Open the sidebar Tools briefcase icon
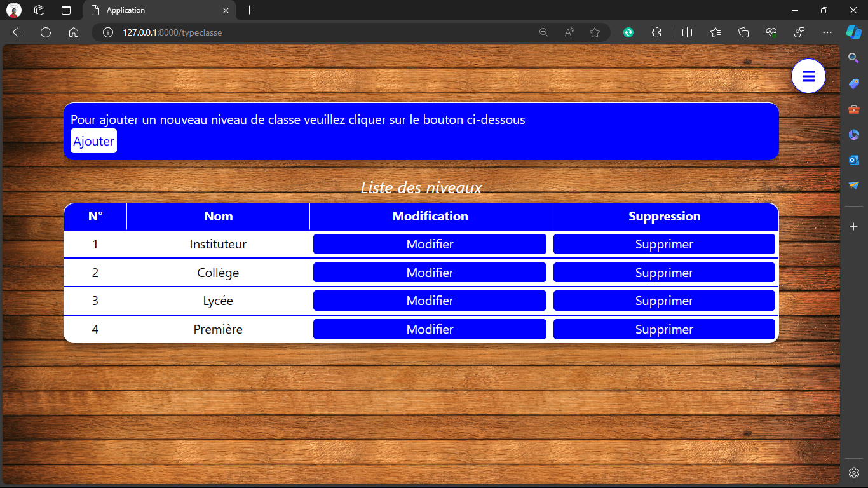 pyautogui.click(x=854, y=109)
